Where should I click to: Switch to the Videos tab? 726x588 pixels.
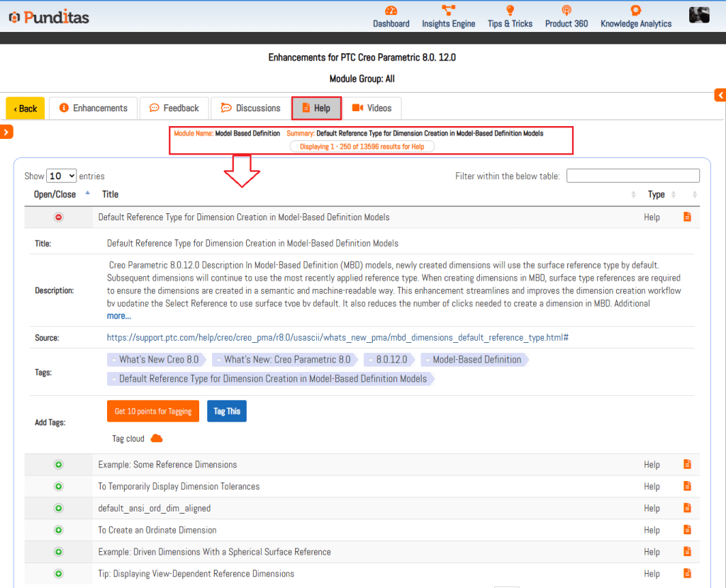point(372,108)
